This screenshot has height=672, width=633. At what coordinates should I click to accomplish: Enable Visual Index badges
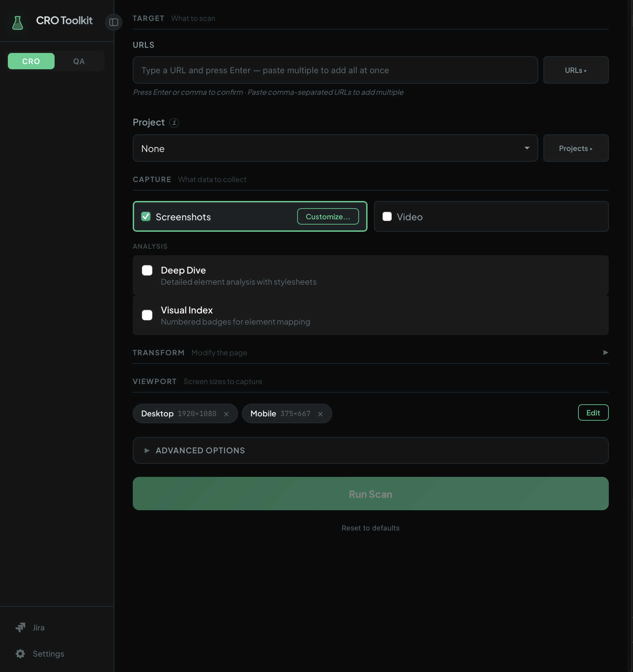[x=147, y=315]
